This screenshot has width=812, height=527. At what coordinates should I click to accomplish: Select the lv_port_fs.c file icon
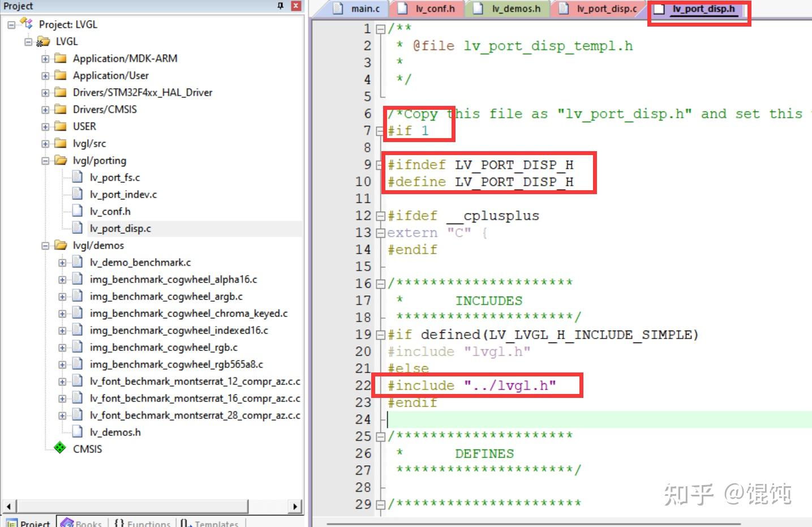pyautogui.click(x=77, y=177)
